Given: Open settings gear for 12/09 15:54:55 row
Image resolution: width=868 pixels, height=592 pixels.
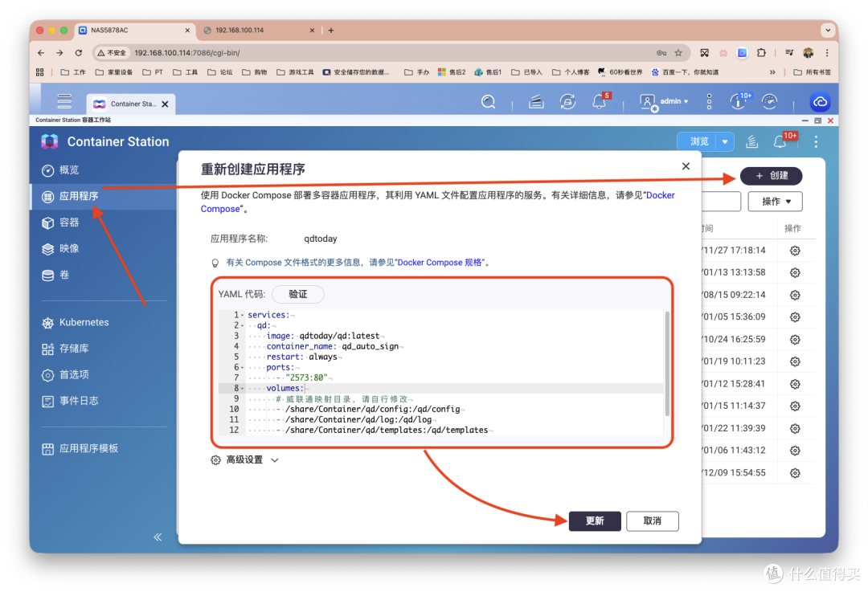Looking at the screenshot, I should pos(795,473).
